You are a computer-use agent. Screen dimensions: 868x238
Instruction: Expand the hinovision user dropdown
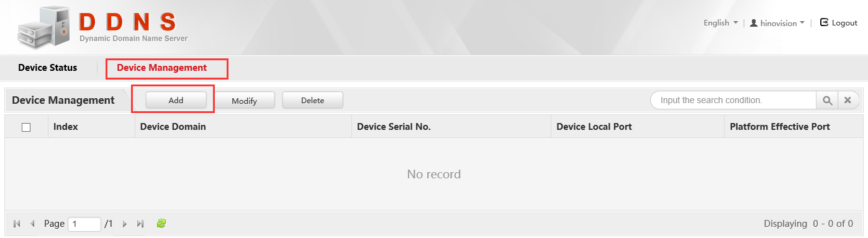click(777, 22)
